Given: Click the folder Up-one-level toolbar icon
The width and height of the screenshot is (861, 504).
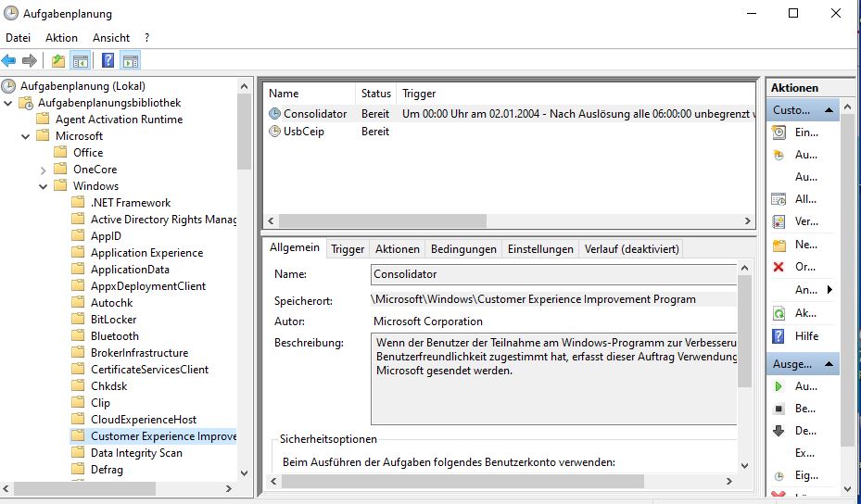Looking at the screenshot, I should click(58, 60).
